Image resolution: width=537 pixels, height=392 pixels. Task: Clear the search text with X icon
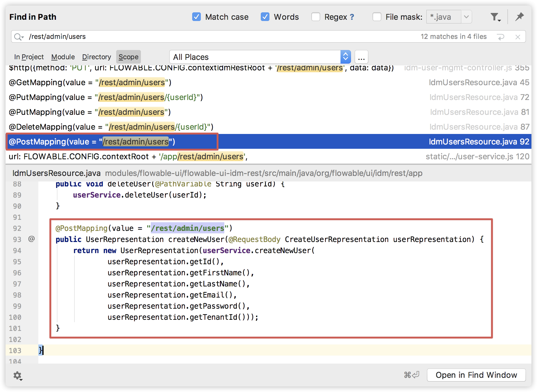pyautogui.click(x=518, y=37)
